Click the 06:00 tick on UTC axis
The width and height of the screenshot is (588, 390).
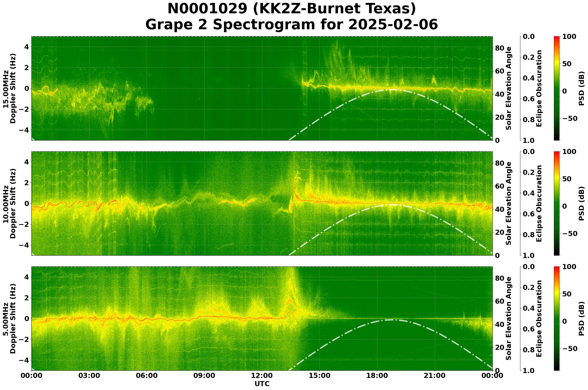[147, 375]
